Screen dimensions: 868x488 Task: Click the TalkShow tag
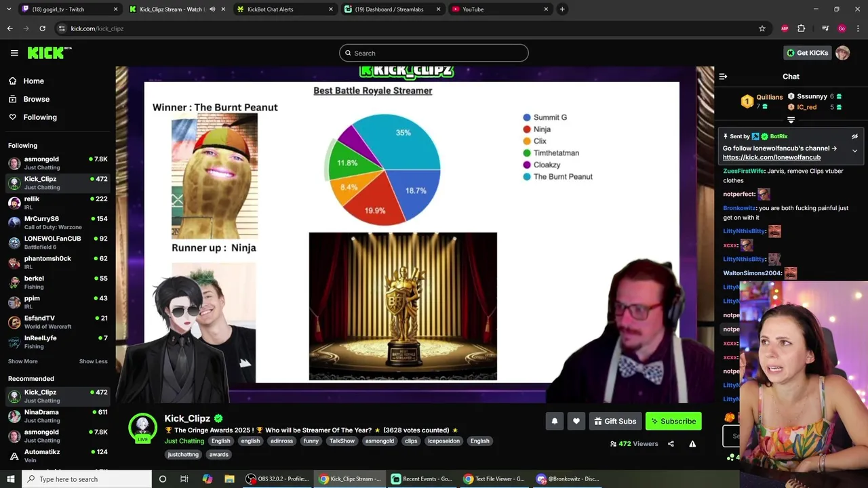click(342, 441)
